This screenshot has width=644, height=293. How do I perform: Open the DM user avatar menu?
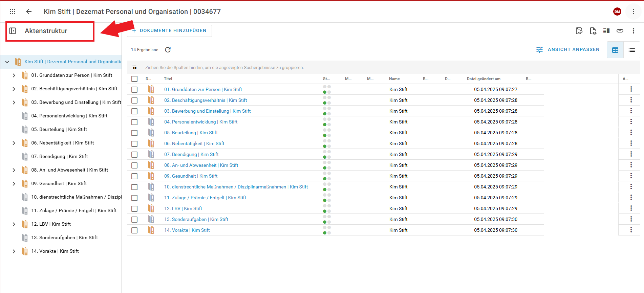click(x=617, y=12)
